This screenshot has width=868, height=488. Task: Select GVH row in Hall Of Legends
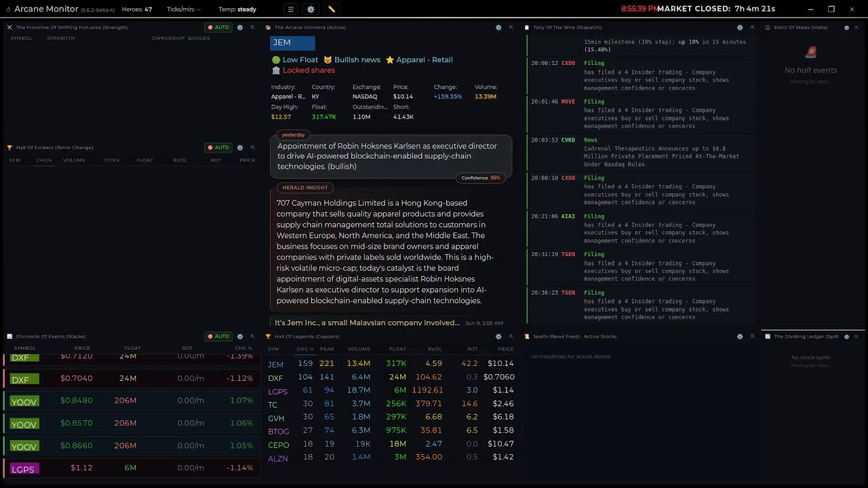click(391, 418)
